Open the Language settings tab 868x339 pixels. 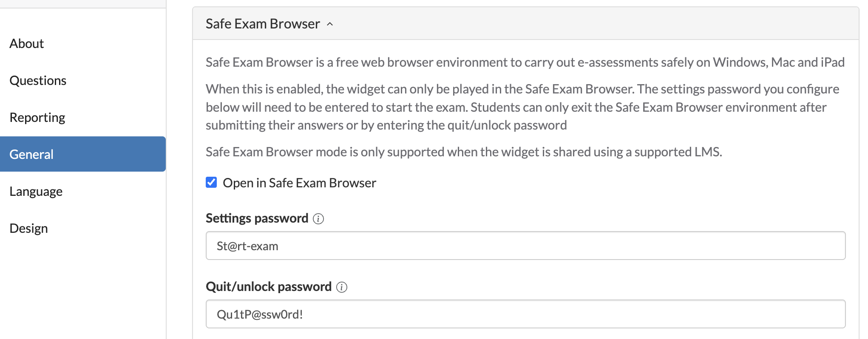point(36,191)
